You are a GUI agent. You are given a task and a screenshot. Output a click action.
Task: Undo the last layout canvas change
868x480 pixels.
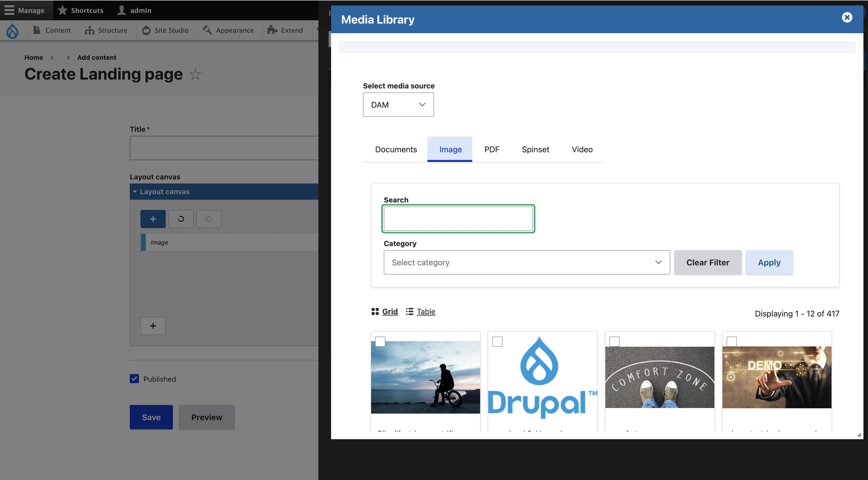click(181, 219)
